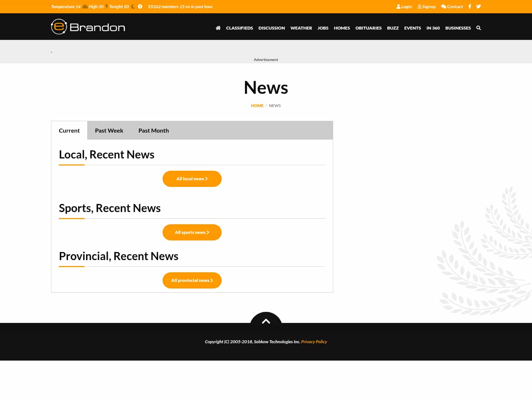Open the Buzz menu item

click(x=393, y=28)
